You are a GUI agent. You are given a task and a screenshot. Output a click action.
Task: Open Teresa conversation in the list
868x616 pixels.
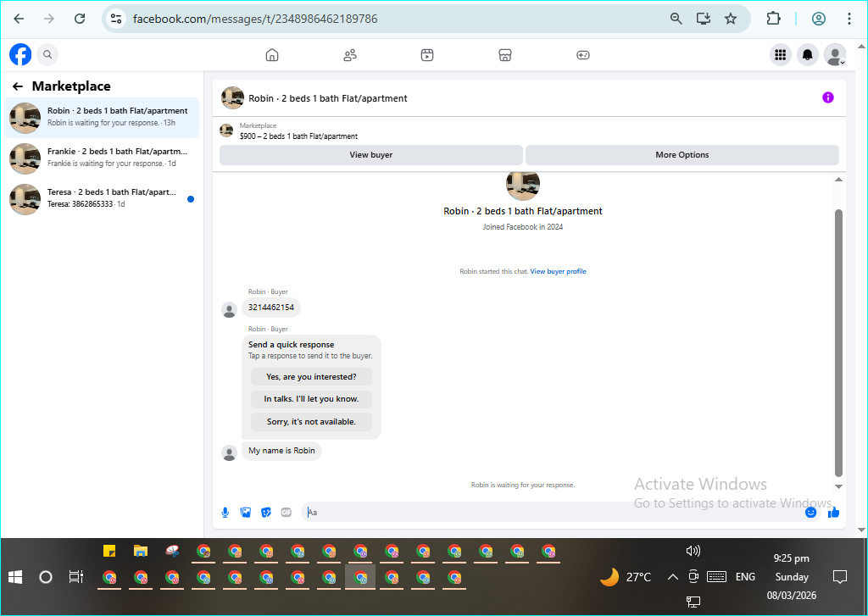coord(102,198)
